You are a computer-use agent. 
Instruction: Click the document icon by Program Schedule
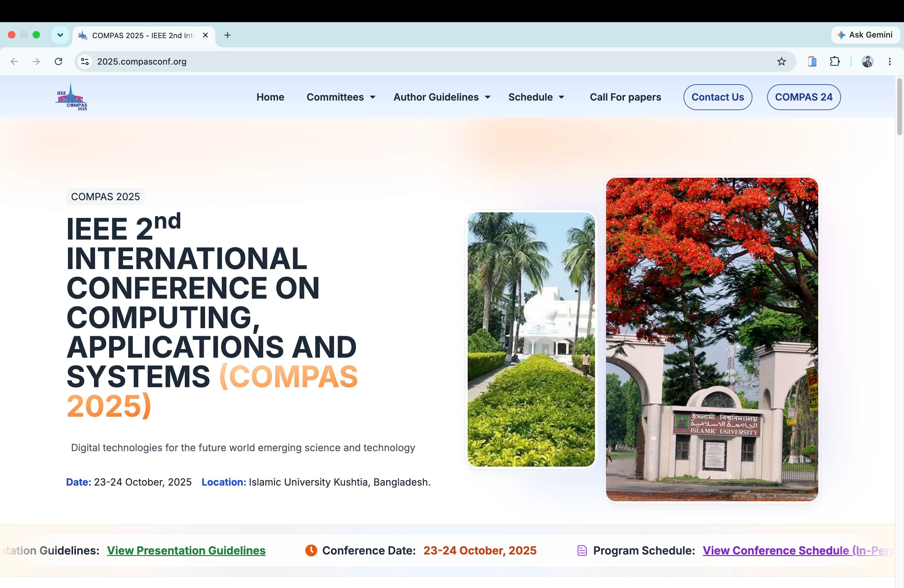582,550
